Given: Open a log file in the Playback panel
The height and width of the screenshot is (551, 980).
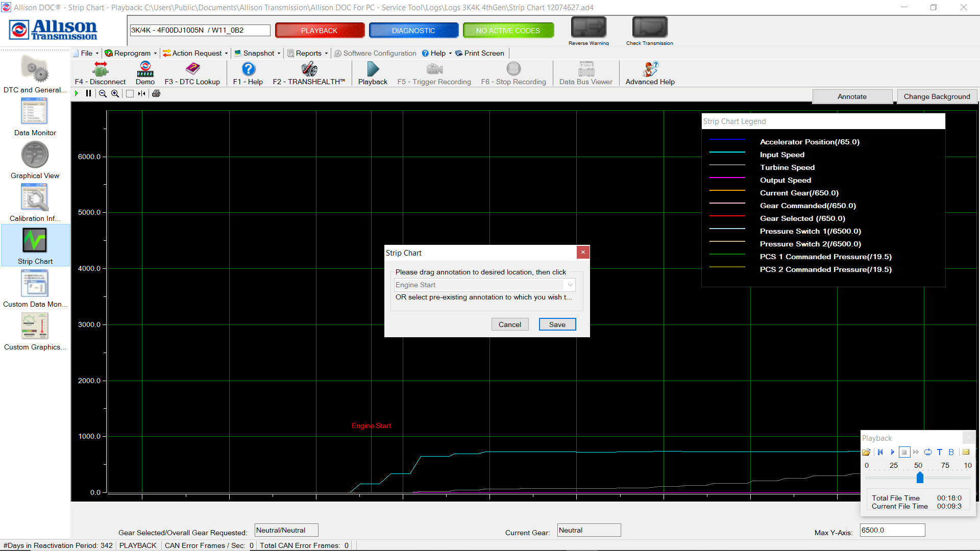Looking at the screenshot, I should click(866, 452).
